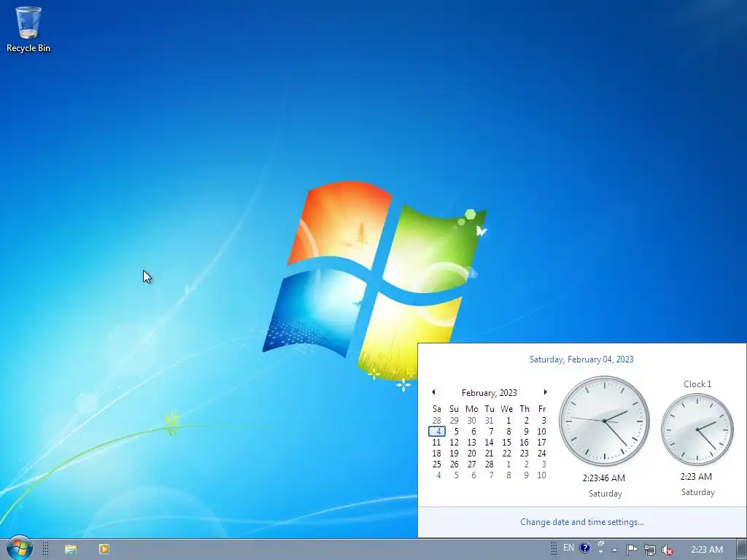Select January 31 in the calendar
Viewport: 747px width, 560px height.
(489, 421)
